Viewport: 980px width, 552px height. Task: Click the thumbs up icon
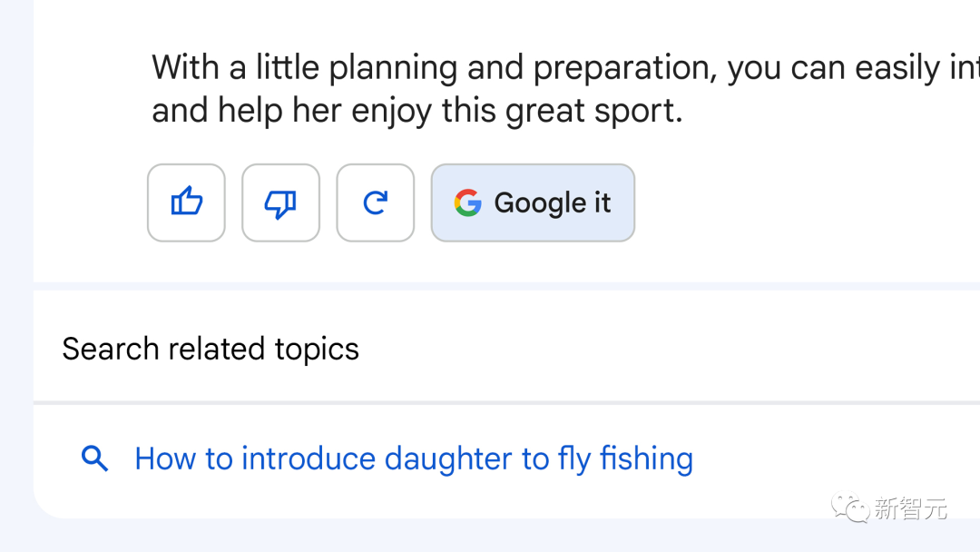[x=186, y=202]
